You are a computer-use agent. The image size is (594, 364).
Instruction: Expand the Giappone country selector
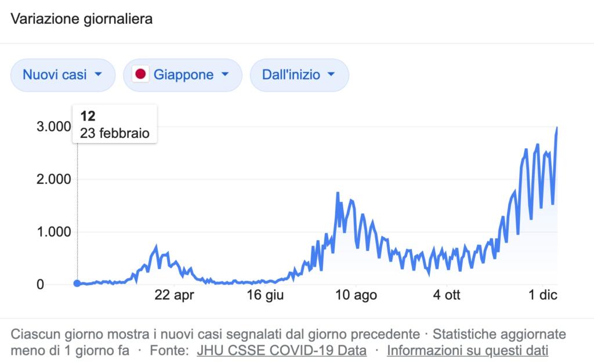coord(182,75)
